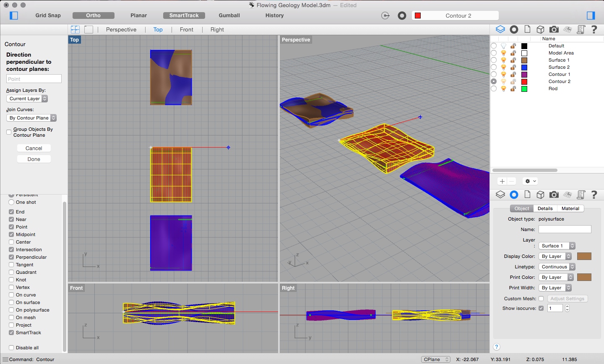Switch to Perspective viewport tab
Image resolution: width=604 pixels, height=364 pixels.
click(x=121, y=29)
